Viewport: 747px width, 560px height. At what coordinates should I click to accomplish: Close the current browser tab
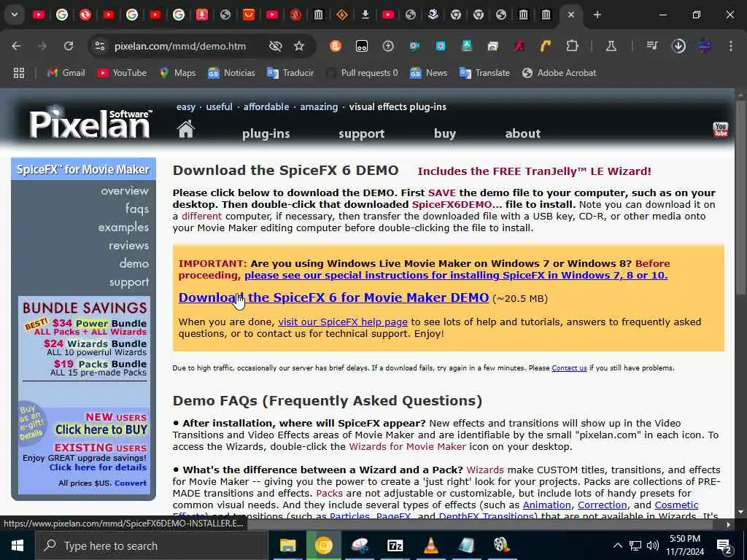tap(571, 15)
